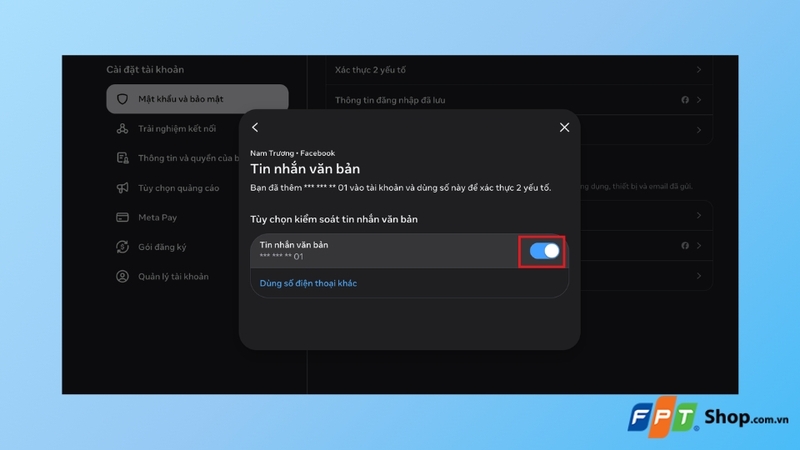Open Tùy chọn quảng cáo menu item
The image size is (800, 450).
178,188
